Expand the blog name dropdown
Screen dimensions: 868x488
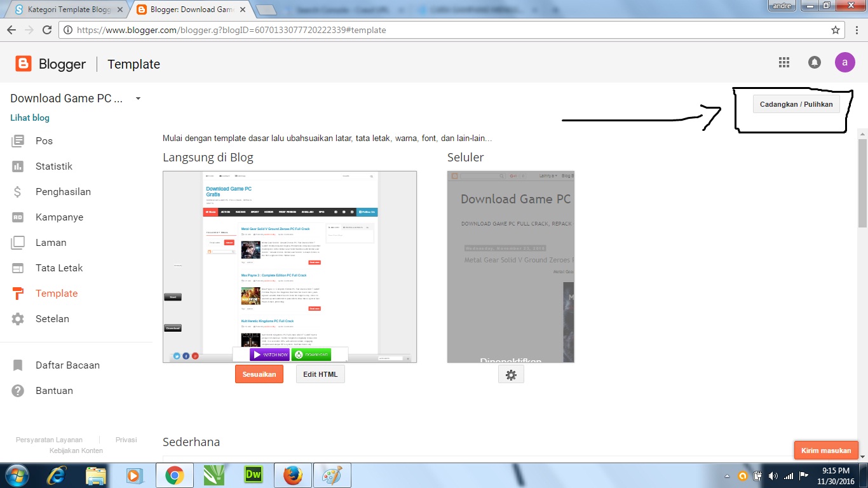tap(137, 98)
